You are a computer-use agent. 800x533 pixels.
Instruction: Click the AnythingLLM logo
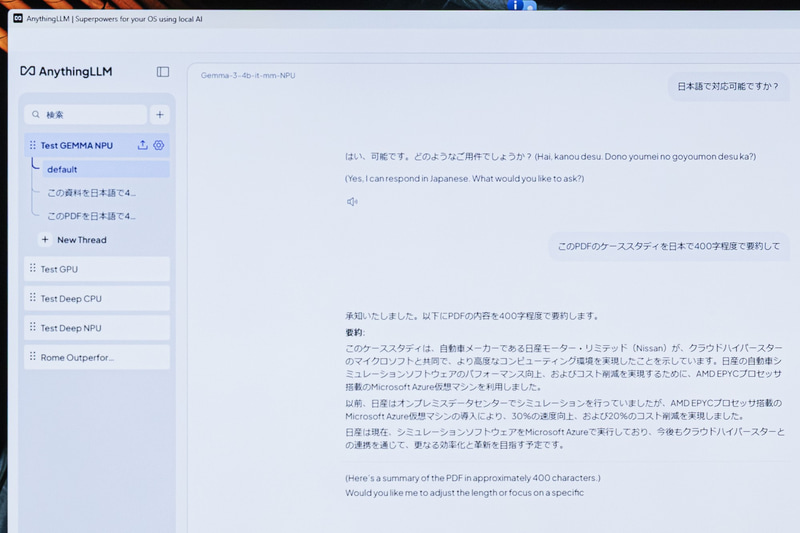66,71
